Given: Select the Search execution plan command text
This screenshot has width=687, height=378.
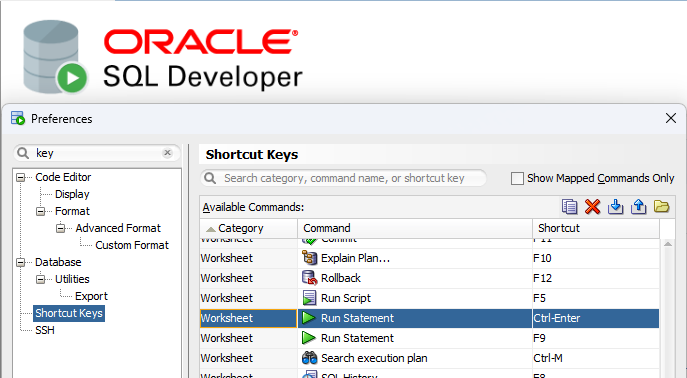Looking at the screenshot, I should pos(374,358).
